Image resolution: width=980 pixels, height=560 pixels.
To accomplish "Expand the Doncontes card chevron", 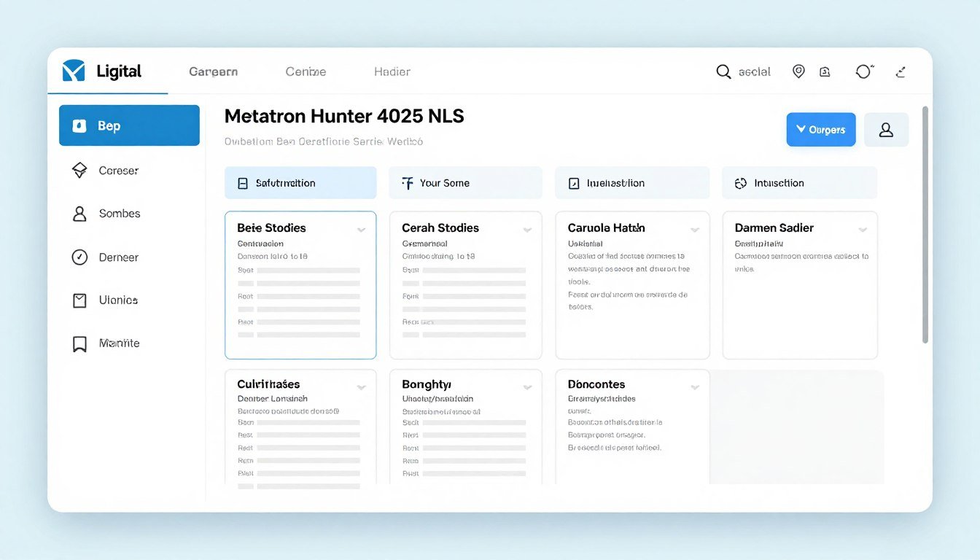I will pos(695,387).
